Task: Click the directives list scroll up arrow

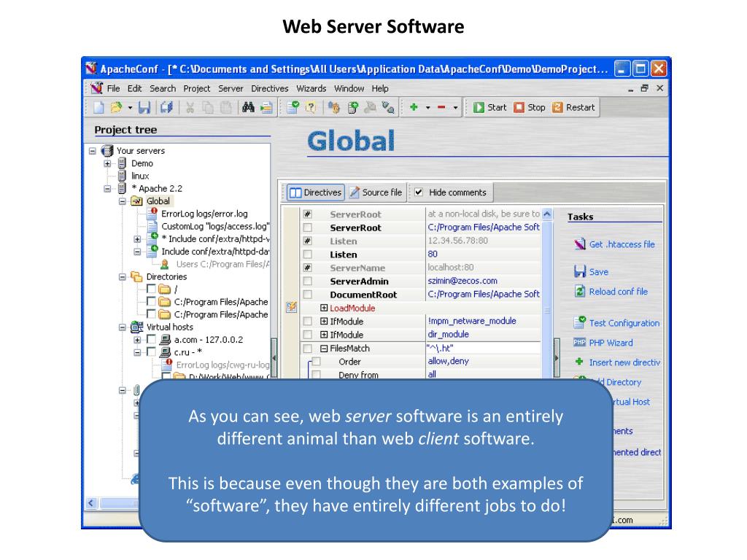Action: pos(547,214)
